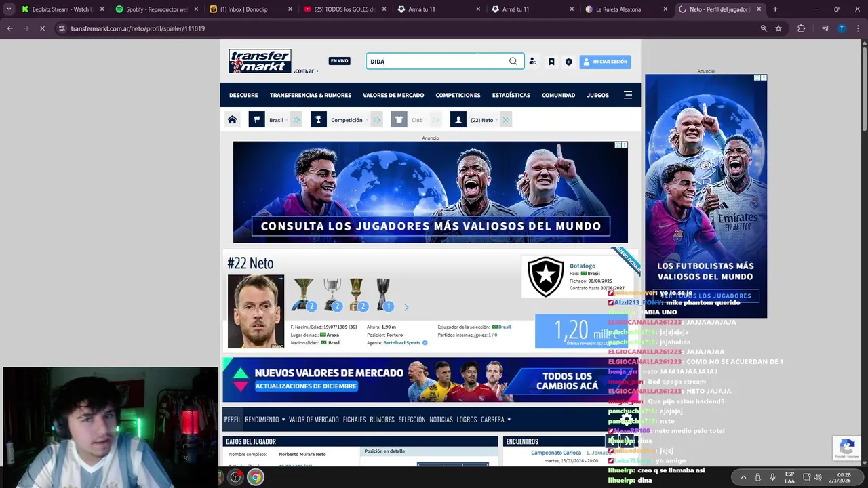Click the shield icon in header
The image size is (868, 488).
(x=569, y=62)
